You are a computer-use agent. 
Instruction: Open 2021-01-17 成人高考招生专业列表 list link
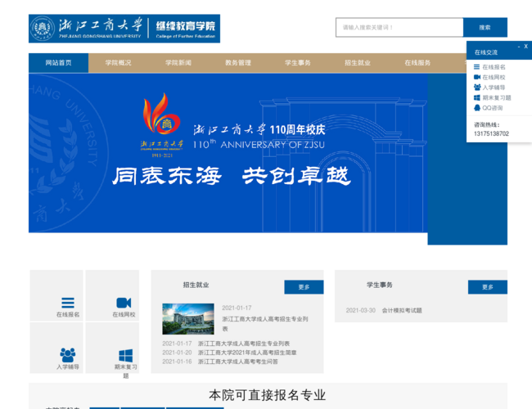[244, 344]
